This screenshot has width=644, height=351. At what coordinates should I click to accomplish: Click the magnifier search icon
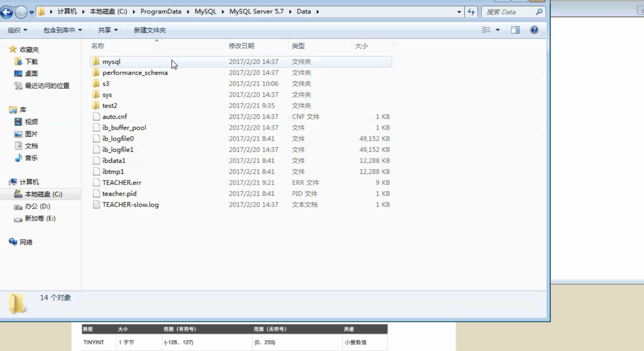(539, 12)
